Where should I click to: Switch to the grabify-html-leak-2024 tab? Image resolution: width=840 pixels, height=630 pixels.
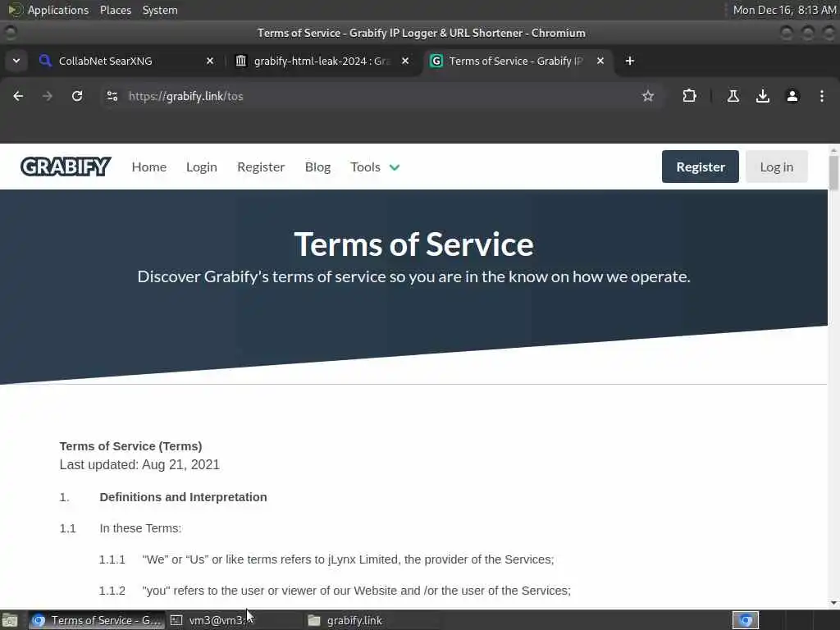[x=322, y=61]
